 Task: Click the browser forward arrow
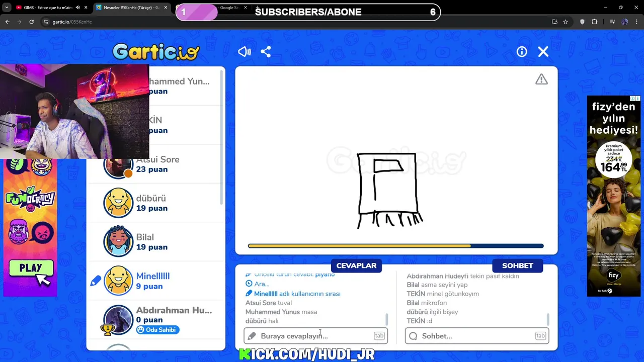click(x=19, y=22)
